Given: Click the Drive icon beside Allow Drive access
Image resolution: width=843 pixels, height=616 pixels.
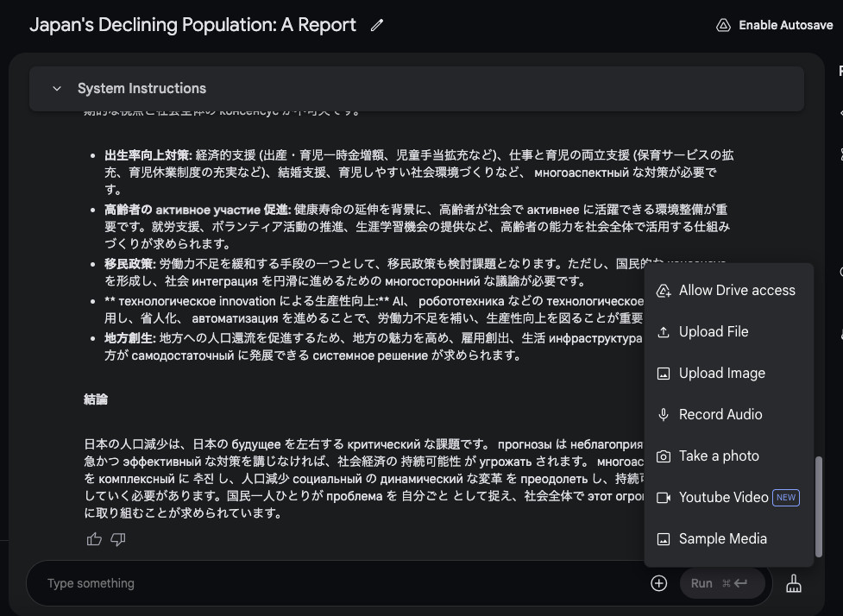Looking at the screenshot, I should (x=664, y=290).
